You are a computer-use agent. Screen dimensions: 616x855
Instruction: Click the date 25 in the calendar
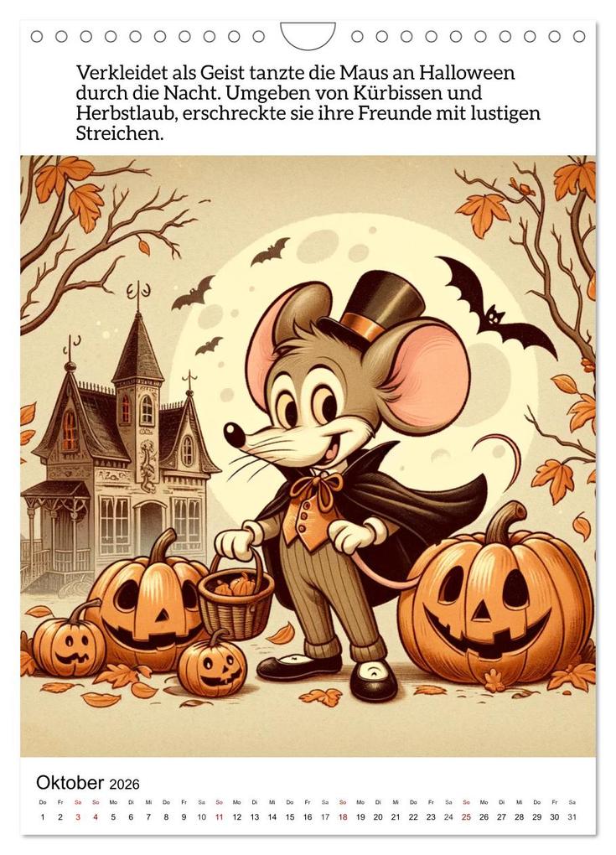click(x=466, y=816)
